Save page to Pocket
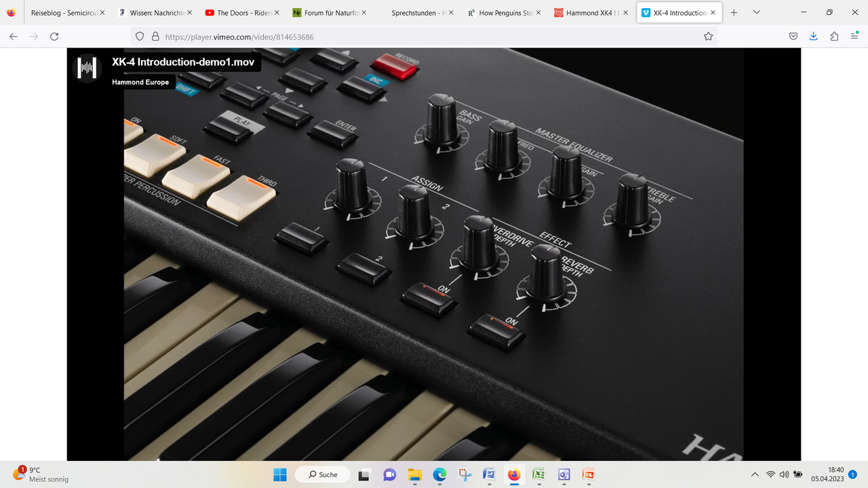 tap(793, 37)
